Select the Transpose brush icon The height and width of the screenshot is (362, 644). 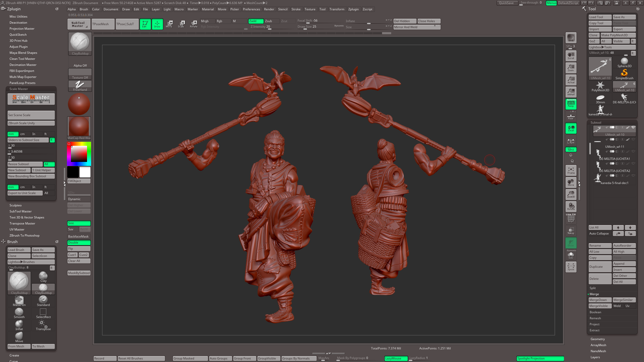tap(43, 325)
